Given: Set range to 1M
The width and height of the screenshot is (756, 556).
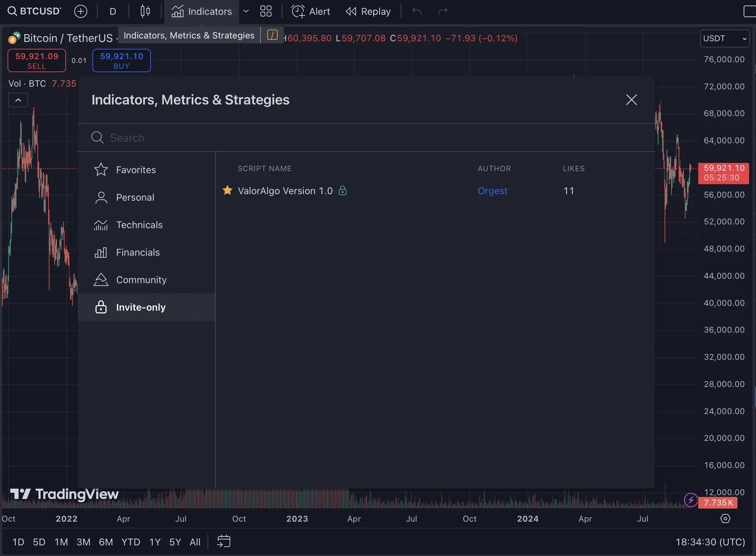Looking at the screenshot, I should [61, 542].
